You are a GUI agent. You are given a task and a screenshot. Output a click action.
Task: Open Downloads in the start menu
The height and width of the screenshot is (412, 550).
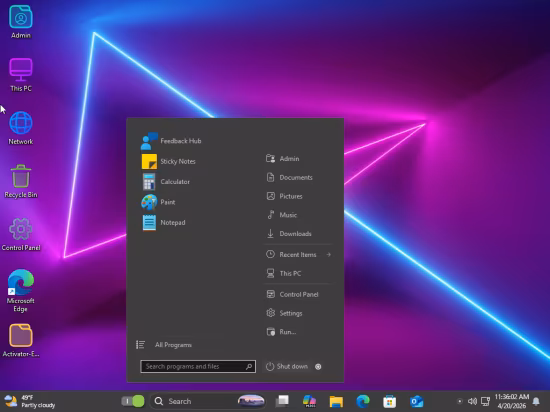(x=289, y=234)
